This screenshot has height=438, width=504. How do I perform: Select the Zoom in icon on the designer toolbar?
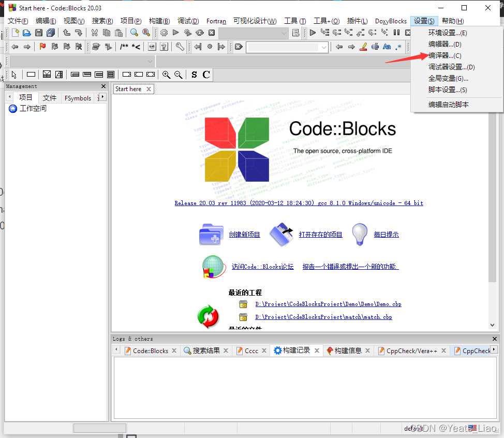[167, 75]
